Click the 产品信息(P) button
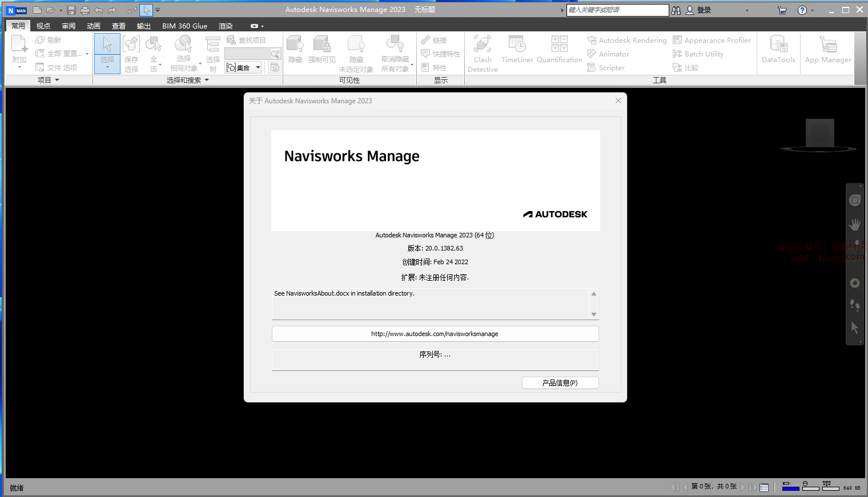Screen dimensions: 868x497 click(560, 383)
